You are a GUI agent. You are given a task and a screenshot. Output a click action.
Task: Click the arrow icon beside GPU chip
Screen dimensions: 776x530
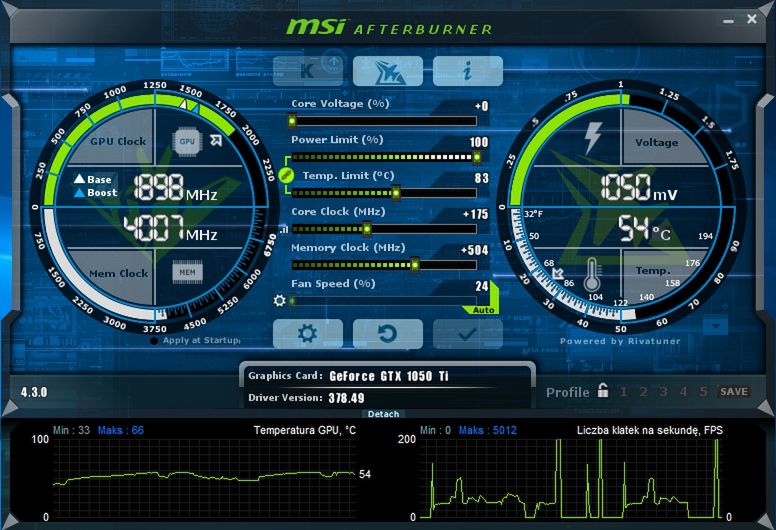pos(216,141)
